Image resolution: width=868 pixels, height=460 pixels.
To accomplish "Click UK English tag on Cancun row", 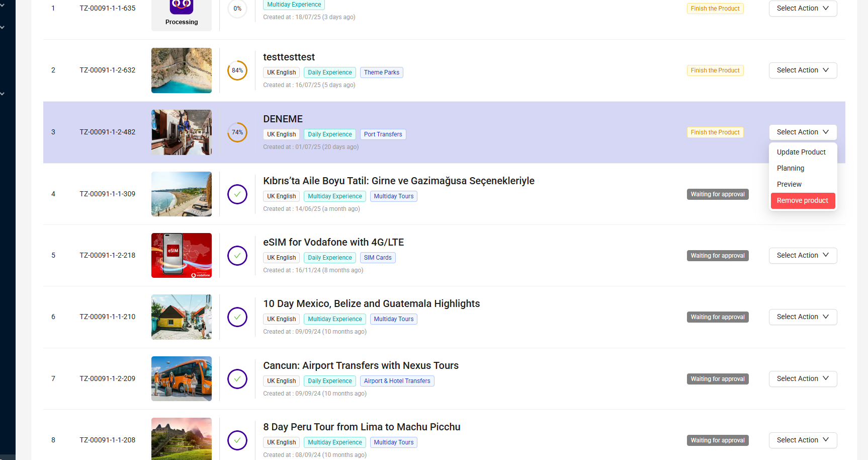I will pyautogui.click(x=282, y=381).
